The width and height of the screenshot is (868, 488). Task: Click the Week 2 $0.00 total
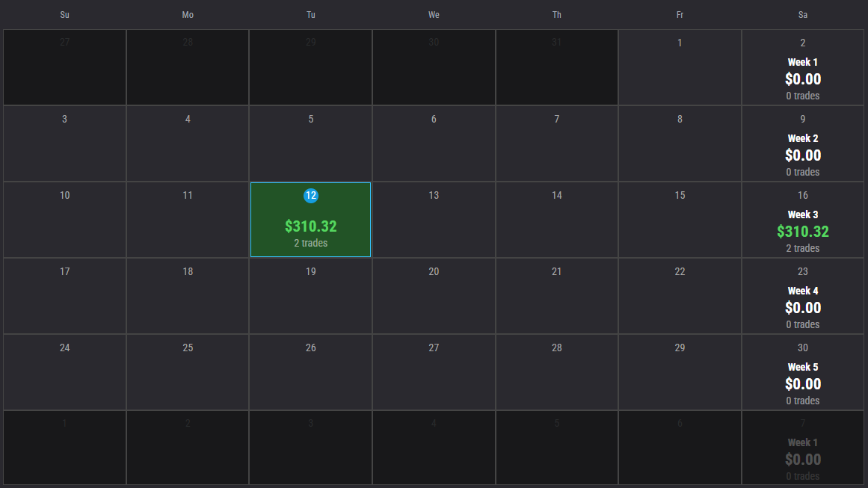(x=802, y=155)
